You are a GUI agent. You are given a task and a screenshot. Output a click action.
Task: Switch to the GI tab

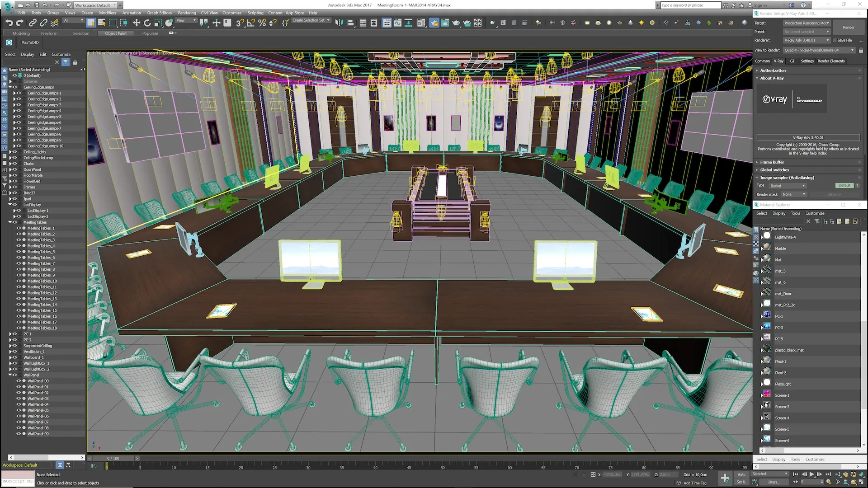coord(792,61)
